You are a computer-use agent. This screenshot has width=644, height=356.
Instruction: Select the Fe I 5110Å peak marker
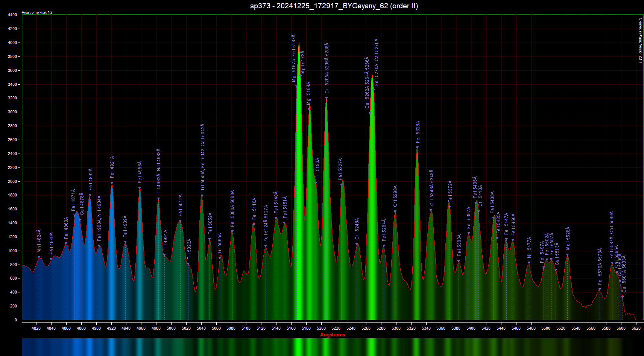coord(254,224)
